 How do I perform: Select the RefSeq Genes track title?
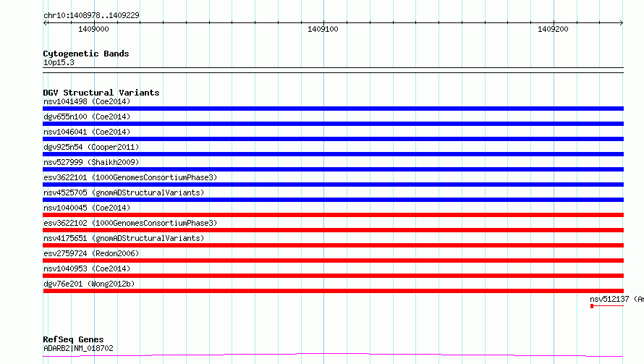tap(73, 339)
